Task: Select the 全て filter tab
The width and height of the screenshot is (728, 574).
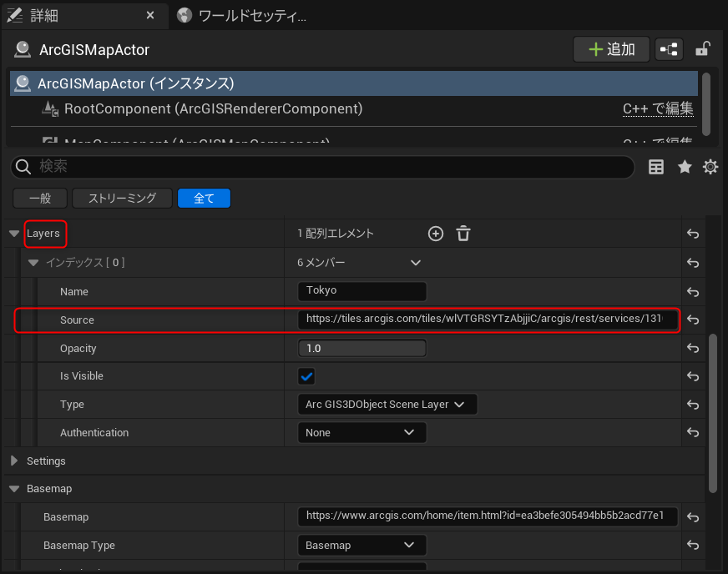Action: (205, 198)
